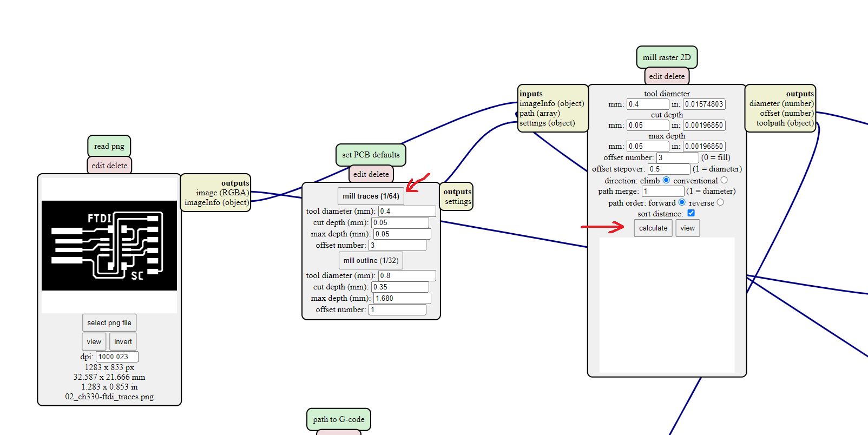Click the mill outline (1/32) button
This screenshot has width=868, height=435.
point(371,260)
